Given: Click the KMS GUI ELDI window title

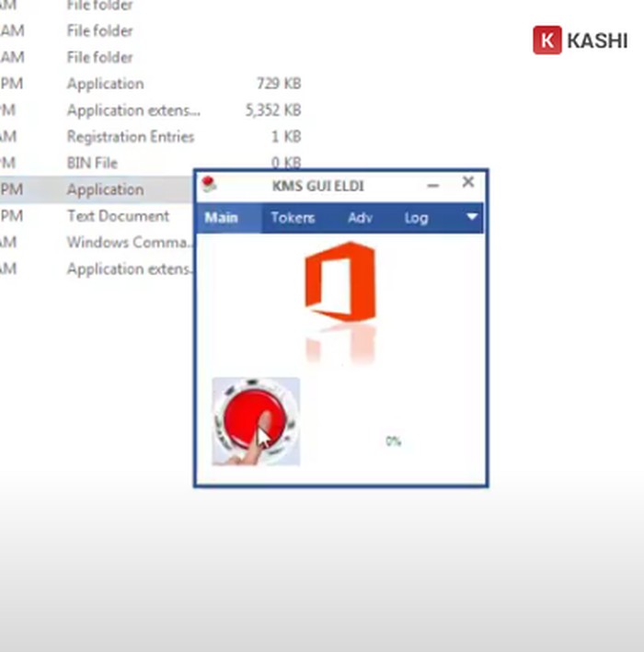Looking at the screenshot, I should click(x=318, y=186).
